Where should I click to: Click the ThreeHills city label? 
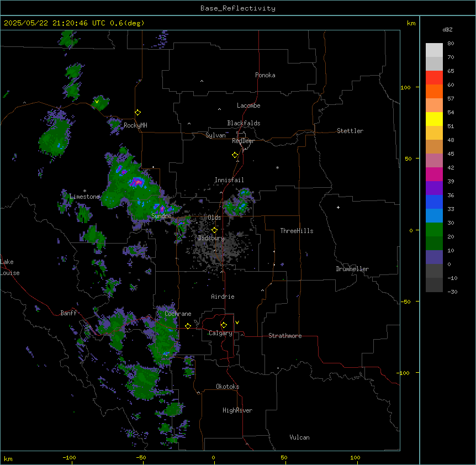coord(297,231)
